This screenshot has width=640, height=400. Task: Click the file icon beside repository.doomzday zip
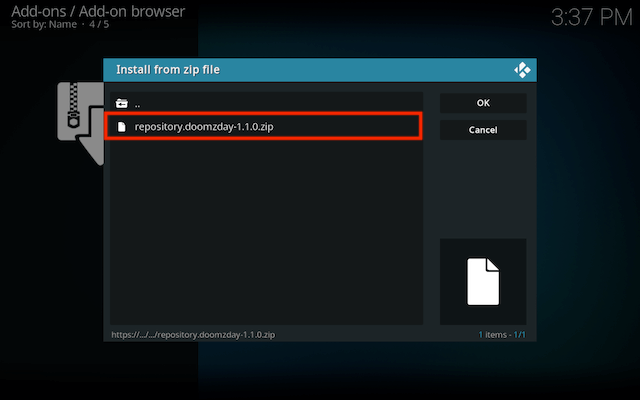[121, 127]
